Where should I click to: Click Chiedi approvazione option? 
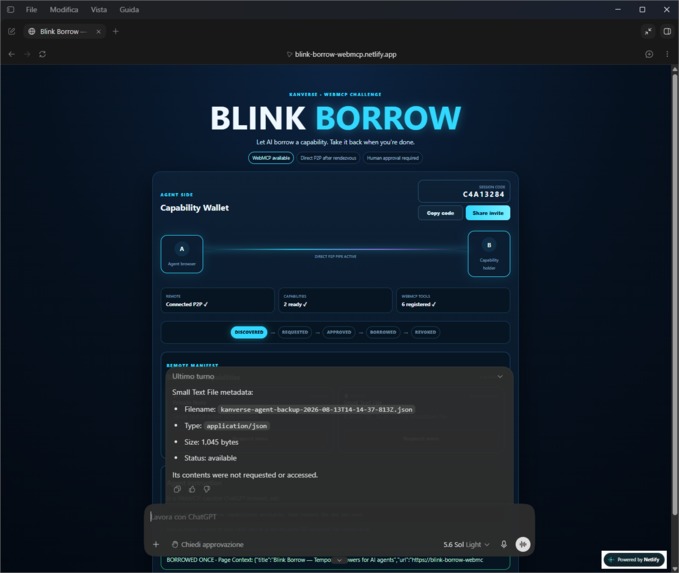(207, 544)
